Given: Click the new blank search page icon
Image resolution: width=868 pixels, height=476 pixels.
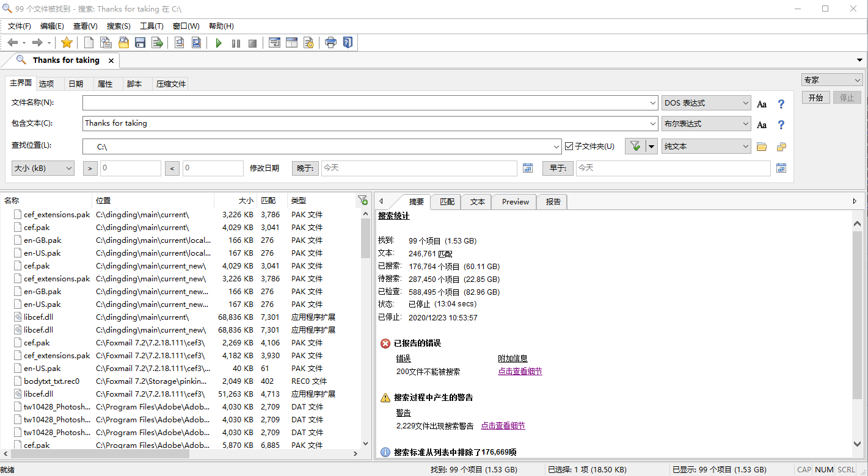Looking at the screenshot, I should point(89,43).
